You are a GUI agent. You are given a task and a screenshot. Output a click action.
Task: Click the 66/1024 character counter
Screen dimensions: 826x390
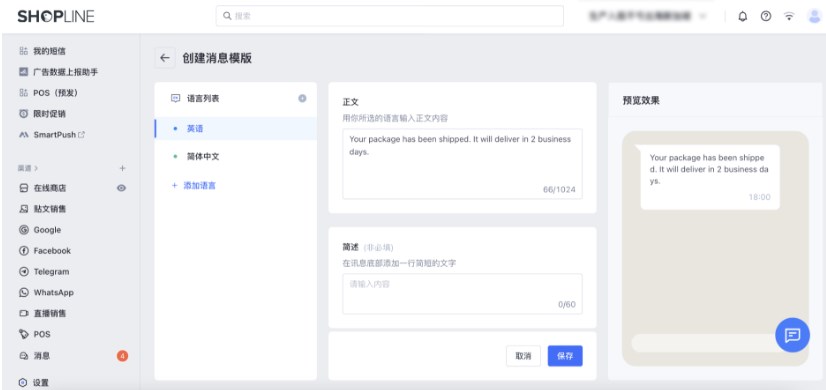559,189
